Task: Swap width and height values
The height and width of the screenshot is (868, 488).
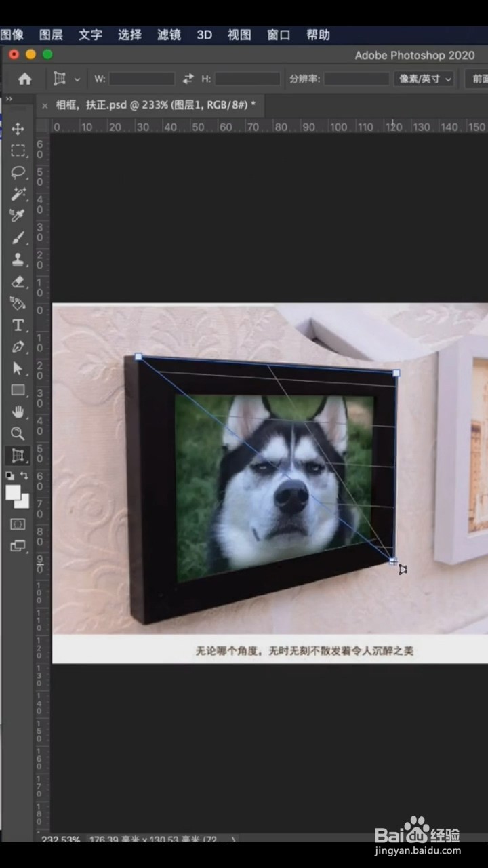Action: [x=188, y=79]
